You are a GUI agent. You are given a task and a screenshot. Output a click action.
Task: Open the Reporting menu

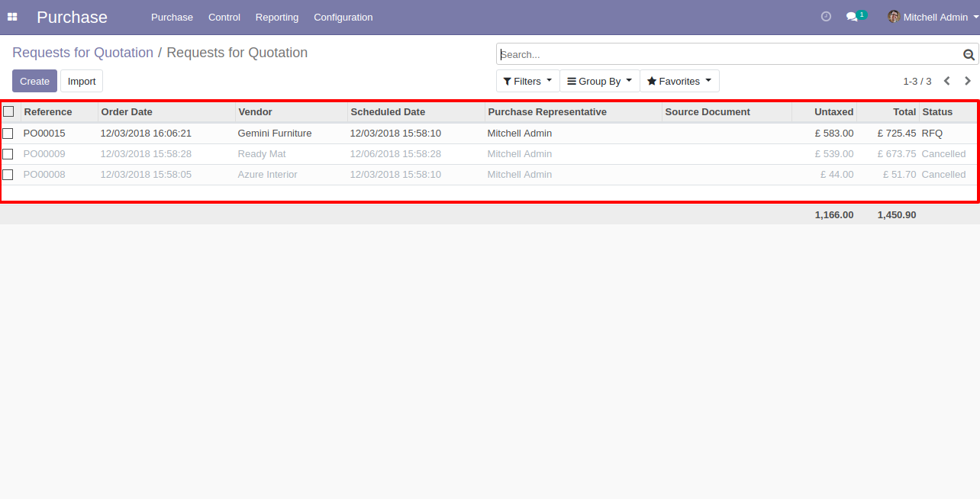click(x=277, y=17)
